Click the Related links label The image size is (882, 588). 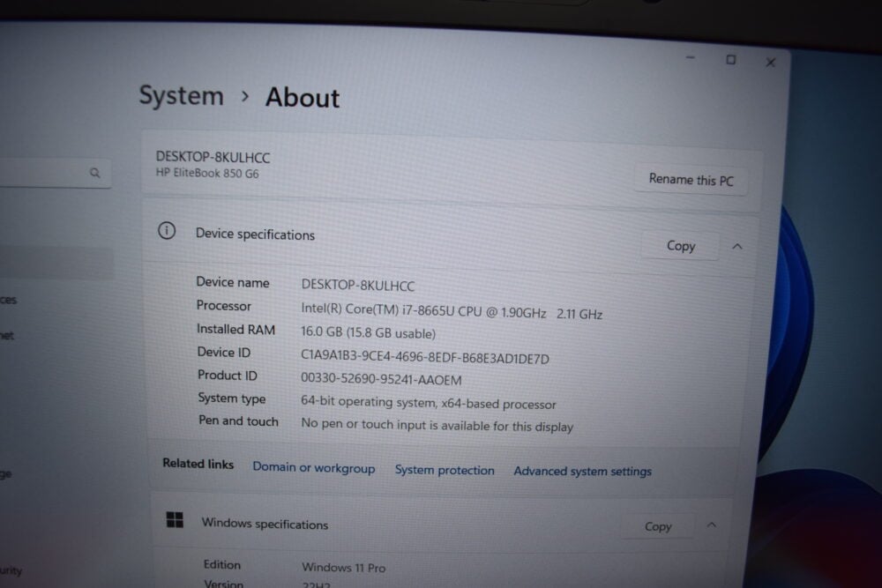[198, 464]
